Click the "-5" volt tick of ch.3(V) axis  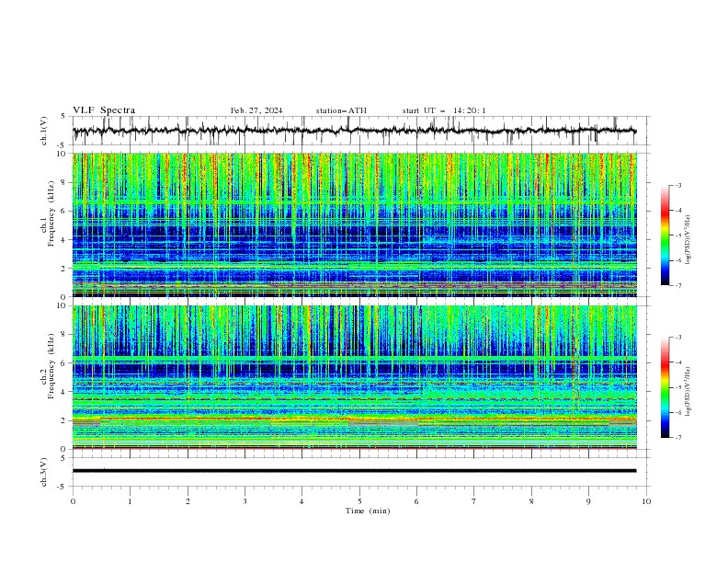tap(63, 487)
